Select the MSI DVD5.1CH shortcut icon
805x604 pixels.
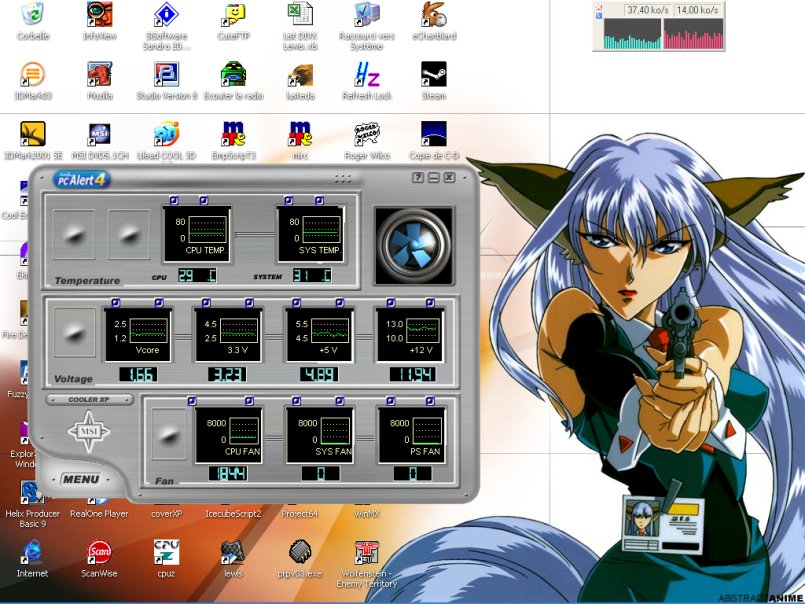coord(100,134)
